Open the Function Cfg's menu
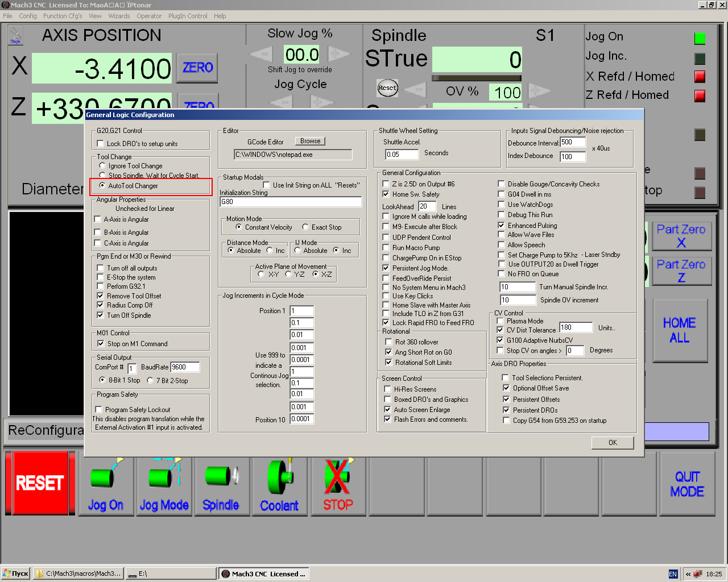Viewport: 728px width, 582px height. (63, 16)
